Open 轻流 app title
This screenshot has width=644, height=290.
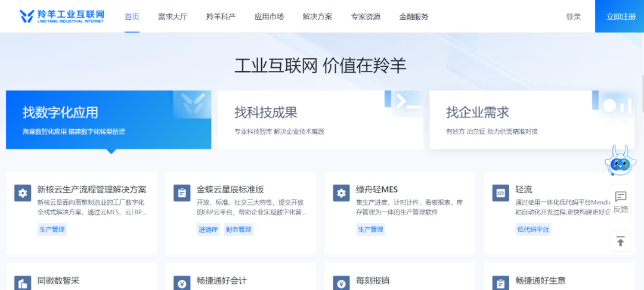point(524,189)
